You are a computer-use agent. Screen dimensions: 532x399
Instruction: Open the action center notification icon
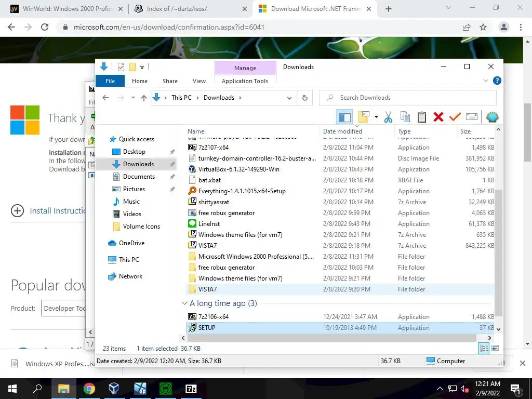[516, 389]
